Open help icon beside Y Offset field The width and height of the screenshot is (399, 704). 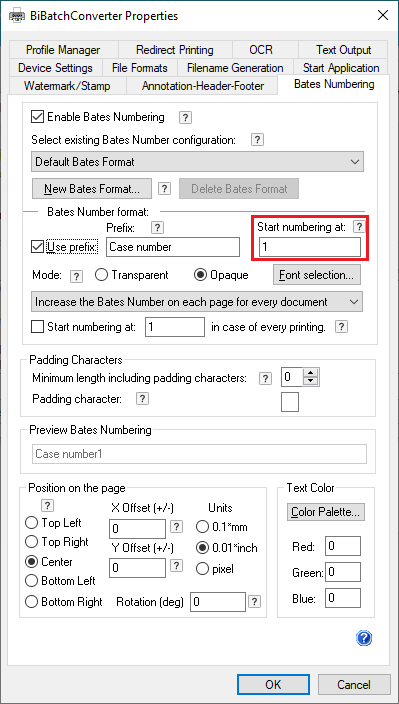click(x=177, y=565)
